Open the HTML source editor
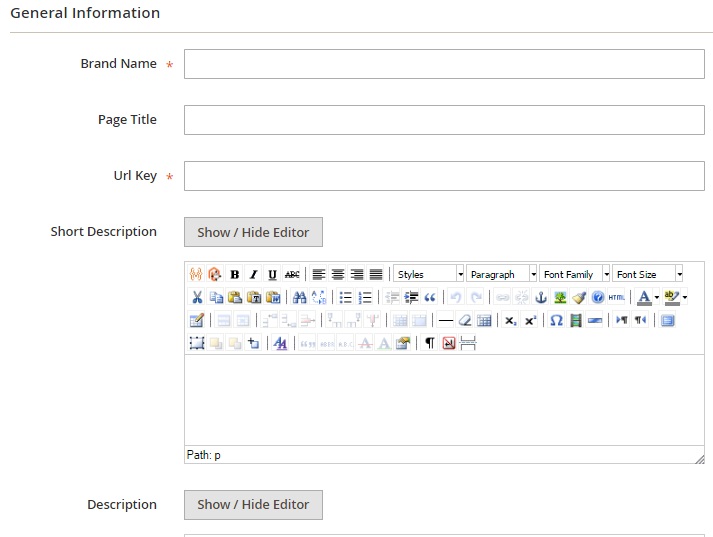This screenshot has height=537, width=713. tap(616, 297)
